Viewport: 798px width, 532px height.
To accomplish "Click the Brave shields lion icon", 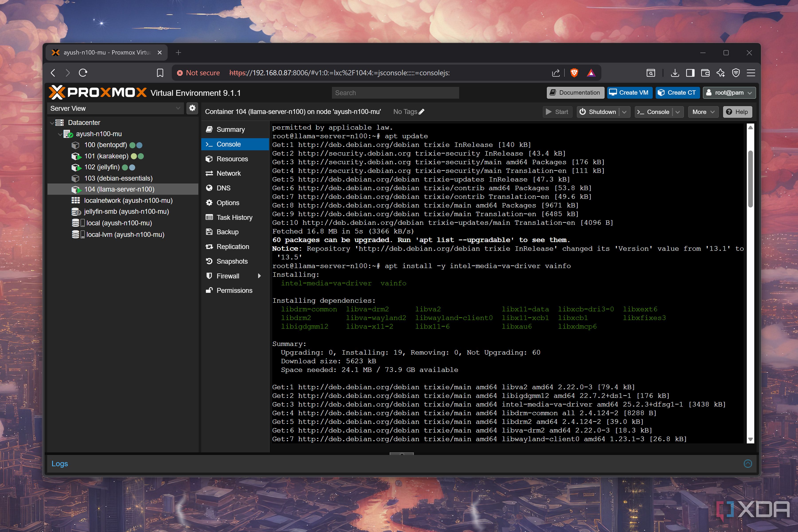I will pyautogui.click(x=574, y=73).
